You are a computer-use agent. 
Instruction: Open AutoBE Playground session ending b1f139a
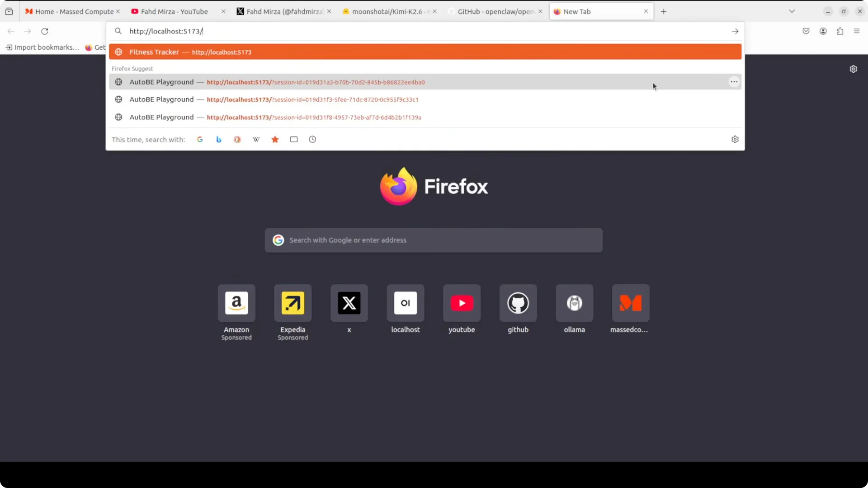pos(425,117)
